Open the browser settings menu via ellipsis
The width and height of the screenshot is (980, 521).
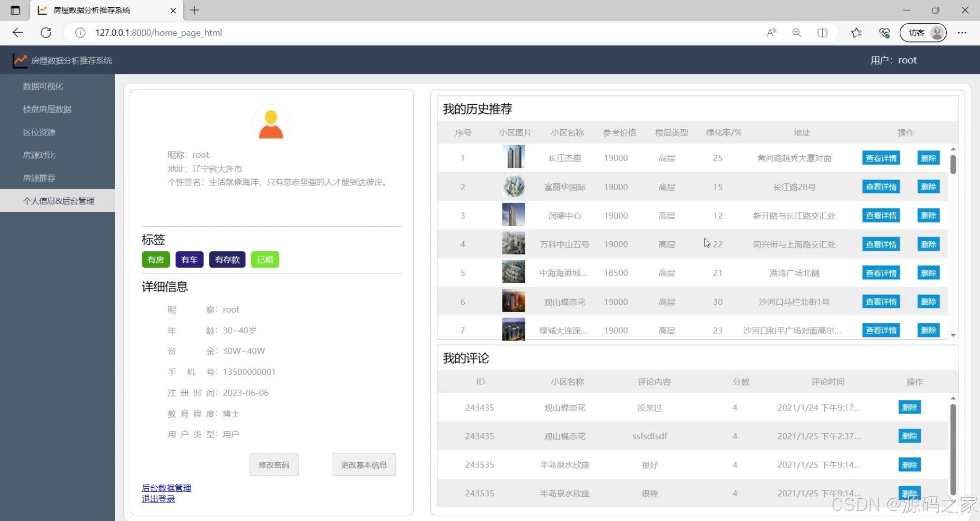962,32
